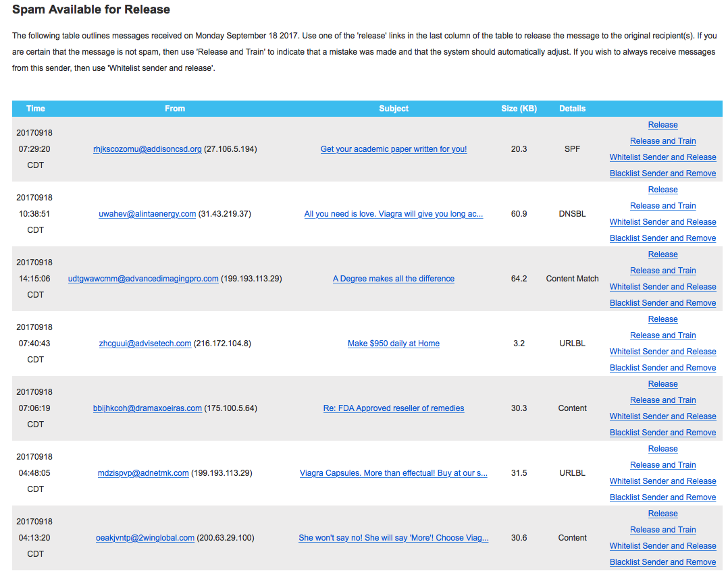Click Release and Train for advancedimagingpro.com message
Image resolution: width=728 pixels, height=573 pixels.
(x=662, y=271)
